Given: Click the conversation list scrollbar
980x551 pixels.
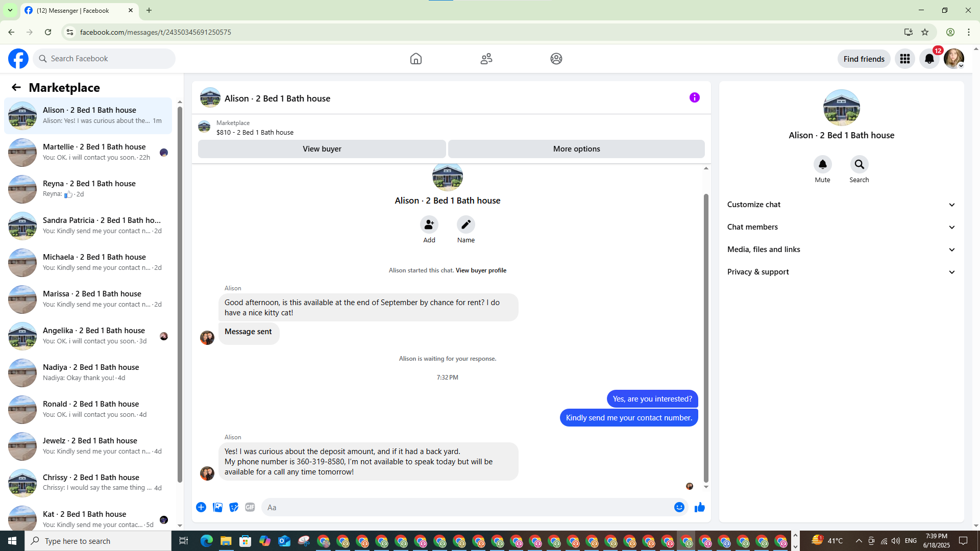Looking at the screenshot, I should [x=180, y=294].
